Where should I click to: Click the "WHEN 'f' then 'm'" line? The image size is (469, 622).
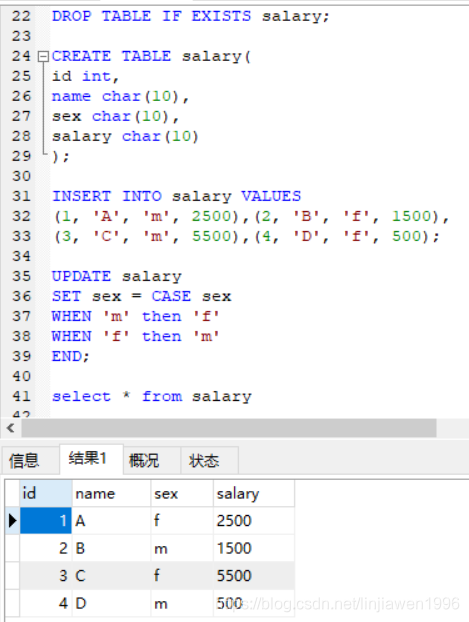pos(135,336)
